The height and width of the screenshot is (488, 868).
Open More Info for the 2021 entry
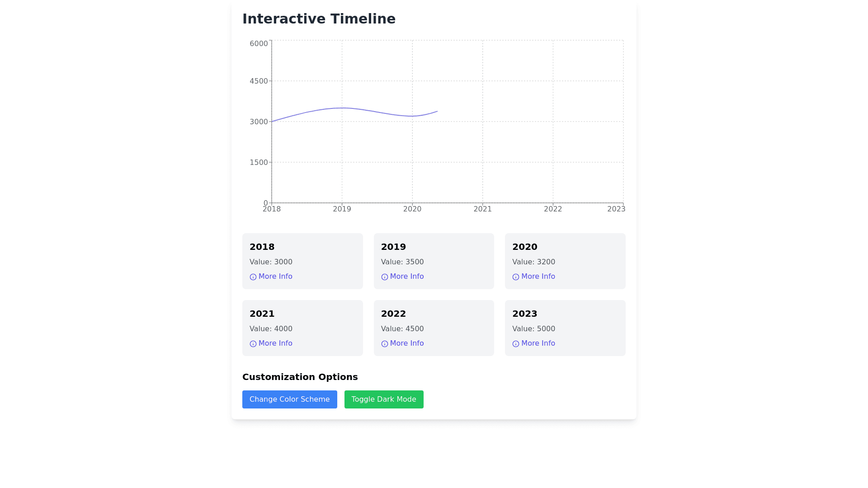coord(275,343)
